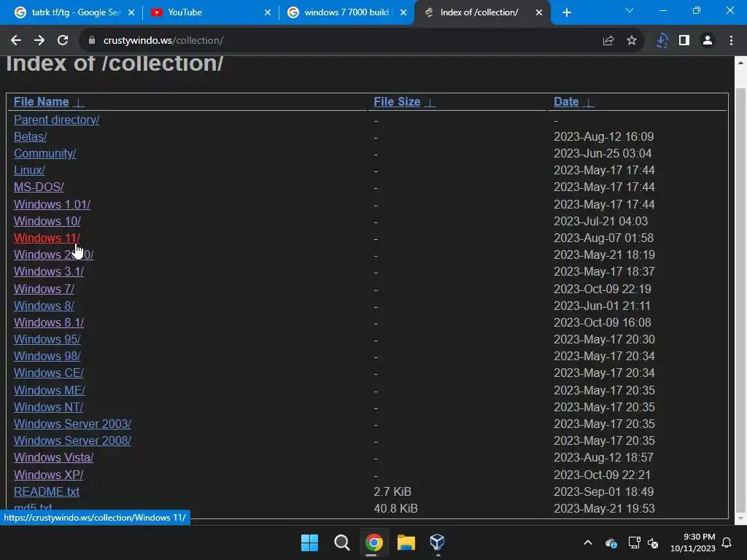Open the Windows 7 folder
This screenshot has height=560, width=747.
[44, 289]
